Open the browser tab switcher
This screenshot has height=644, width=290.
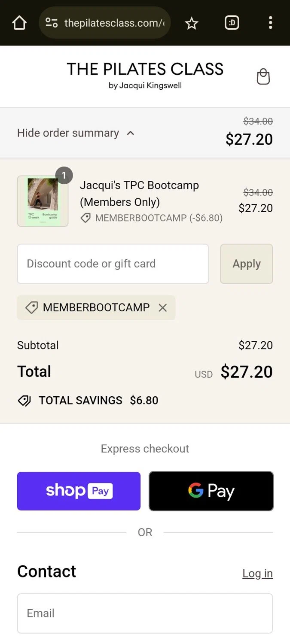[232, 23]
